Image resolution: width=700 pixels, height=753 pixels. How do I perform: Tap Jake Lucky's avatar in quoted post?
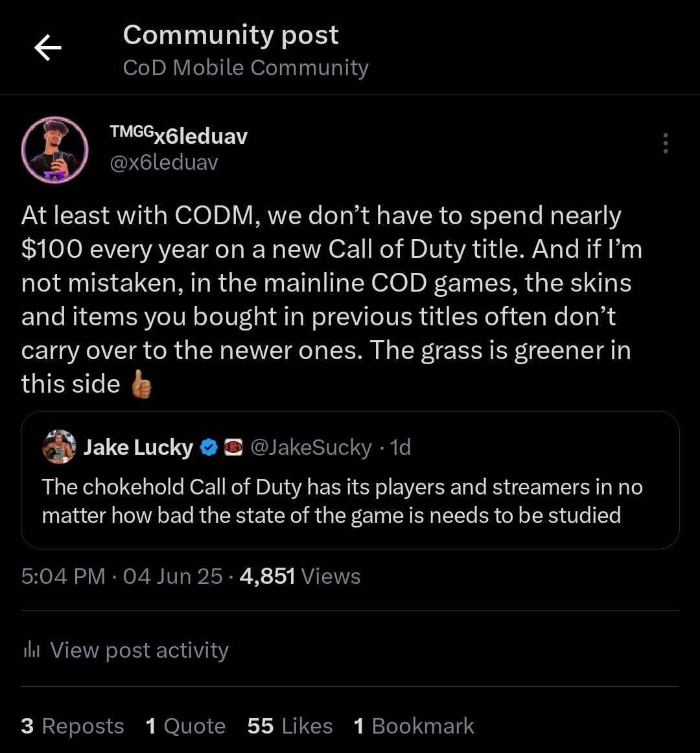pyautogui.click(x=58, y=446)
